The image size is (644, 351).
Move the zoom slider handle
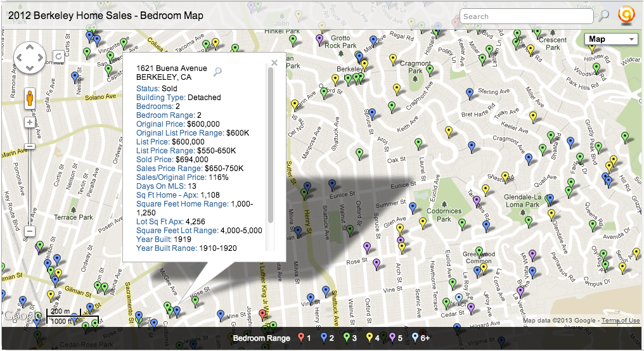[30, 146]
